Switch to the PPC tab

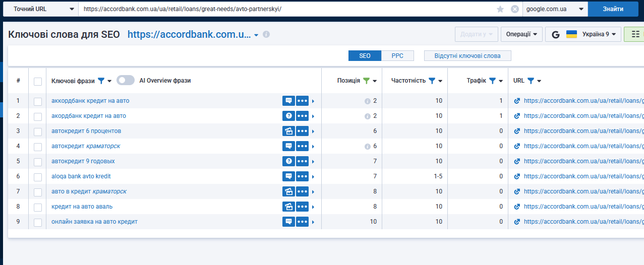click(397, 56)
